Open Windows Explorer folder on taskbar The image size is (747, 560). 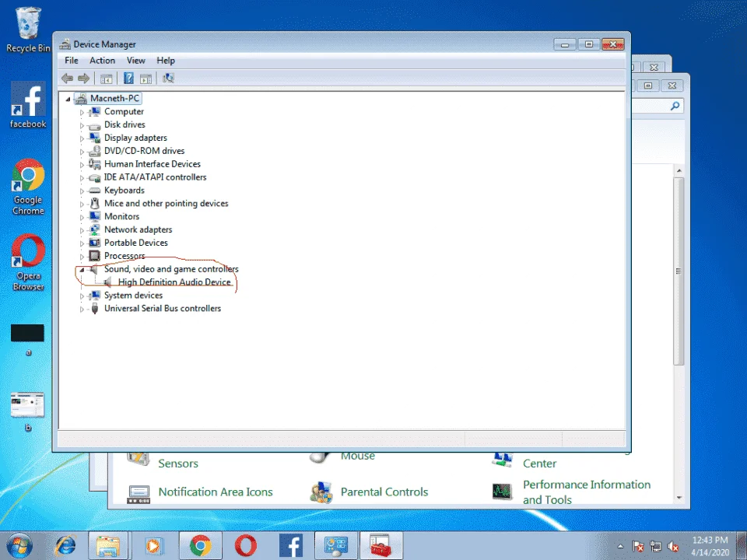point(107,546)
